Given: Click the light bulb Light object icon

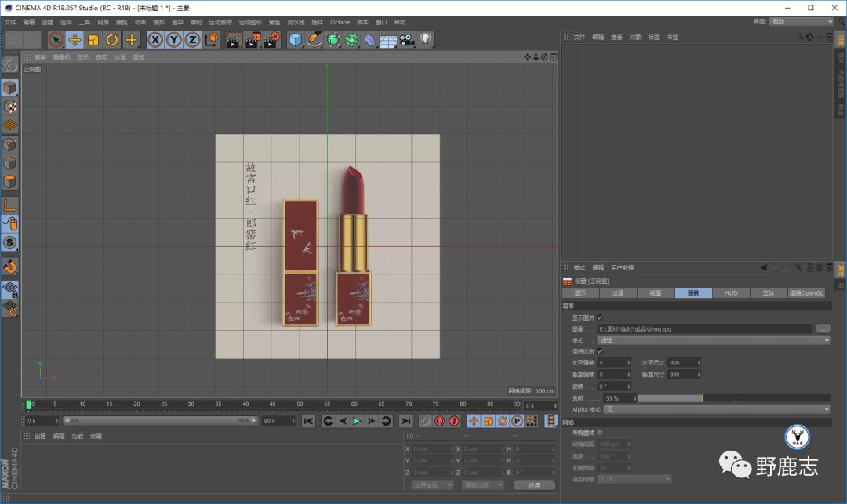Looking at the screenshot, I should 425,40.
